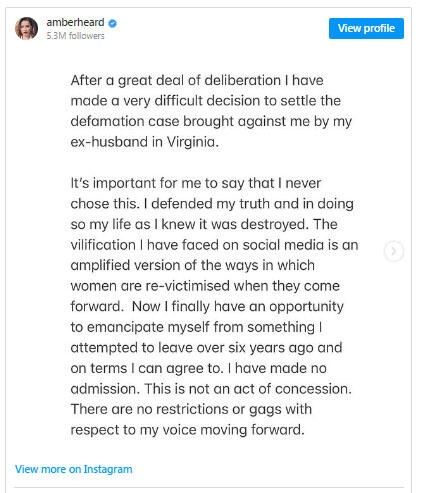Click the line 'attempted to leave over six years'
The height and width of the screenshot is (493, 430).
(206, 348)
